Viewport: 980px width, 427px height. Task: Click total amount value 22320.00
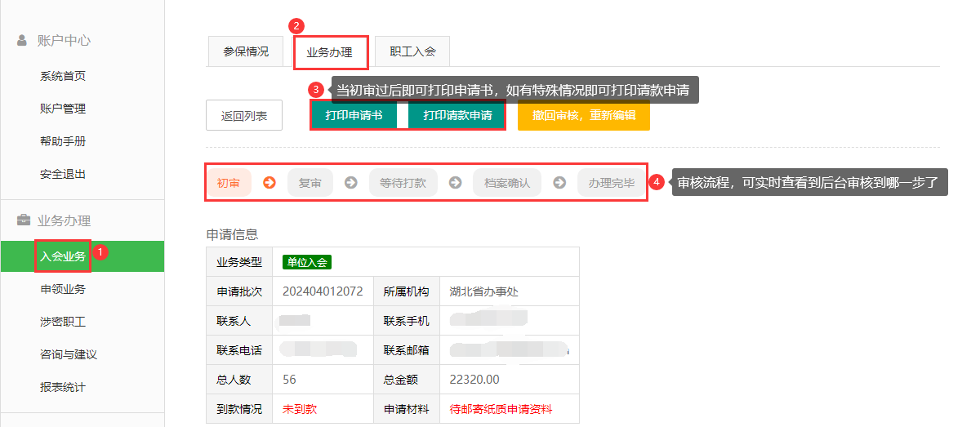pos(474,379)
